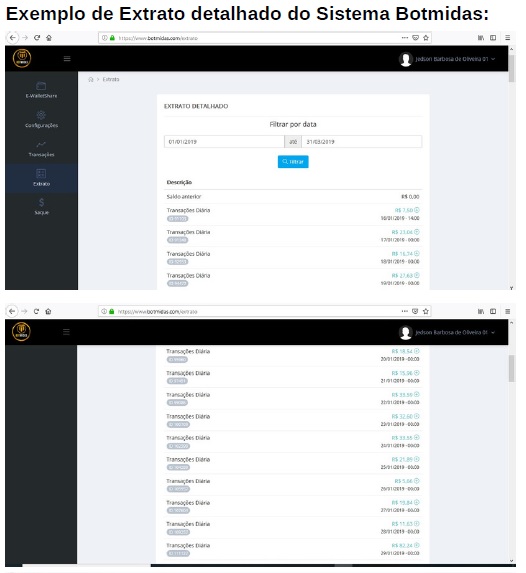Viewport: 526px width, 573px height.
Task: Click the lower page's vertical scrollbar thumb
Action: 511,368
